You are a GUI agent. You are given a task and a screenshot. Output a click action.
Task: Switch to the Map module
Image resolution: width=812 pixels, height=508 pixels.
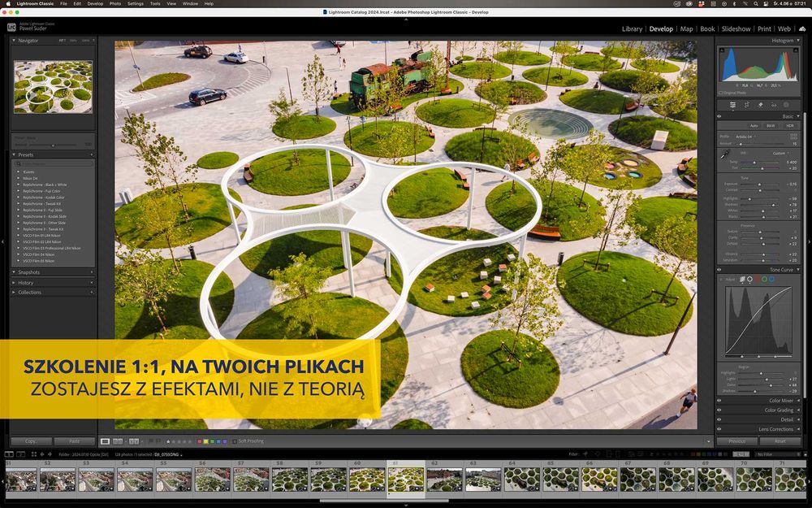pyautogui.click(x=686, y=29)
